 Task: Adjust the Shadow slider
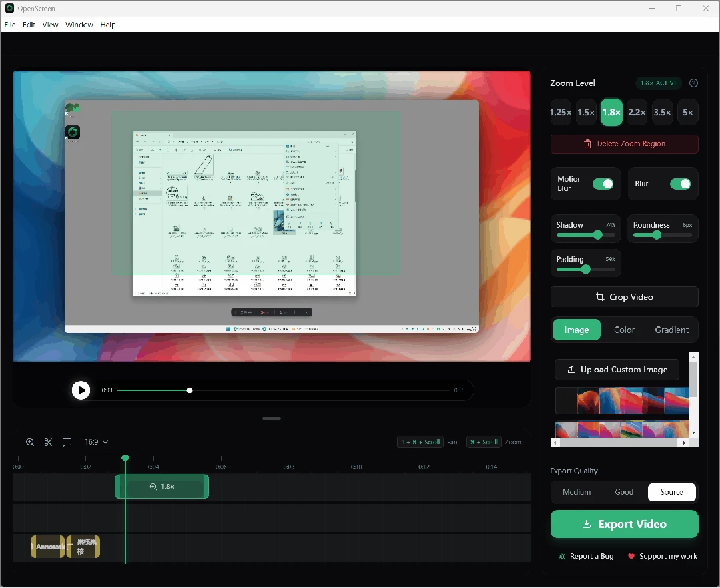click(x=585, y=235)
